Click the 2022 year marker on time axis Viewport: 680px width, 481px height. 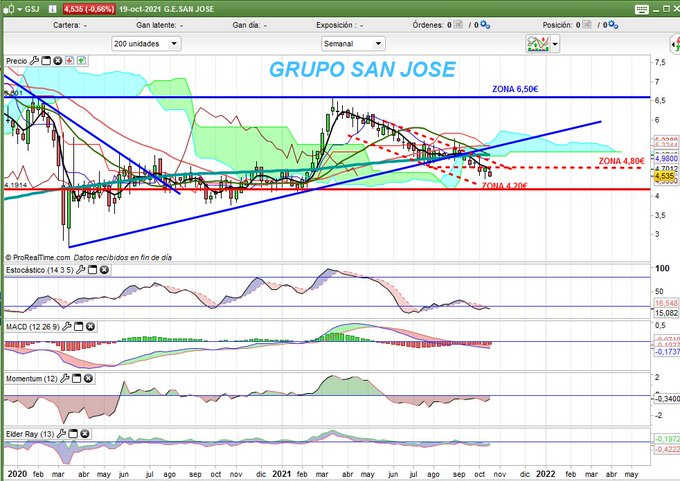545,474
